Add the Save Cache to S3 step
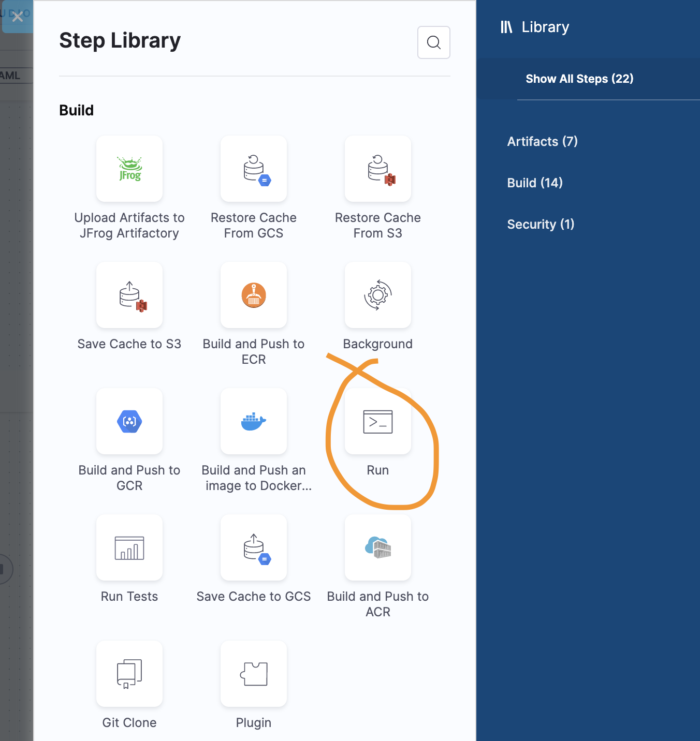 point(129,295)
